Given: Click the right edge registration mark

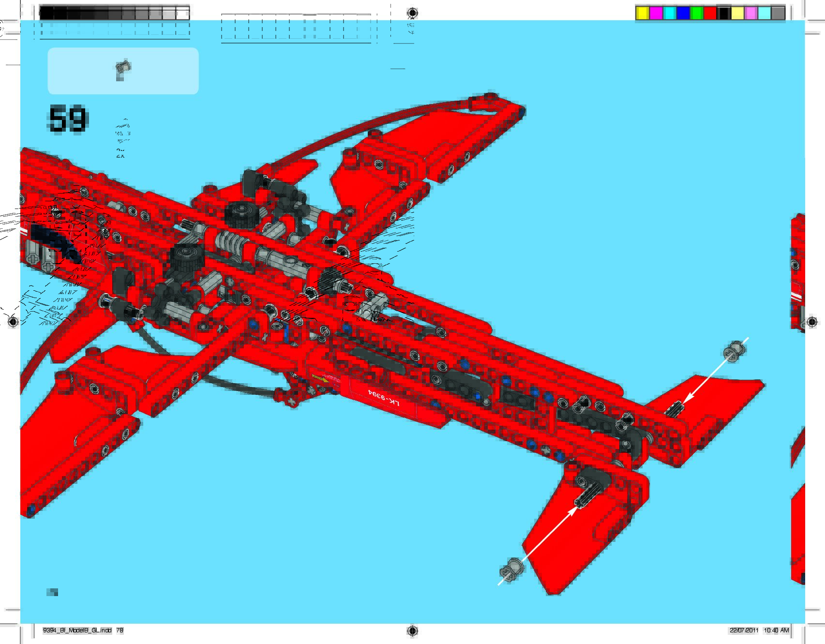Looking at the screenshot, I should [x=812, y=322].
